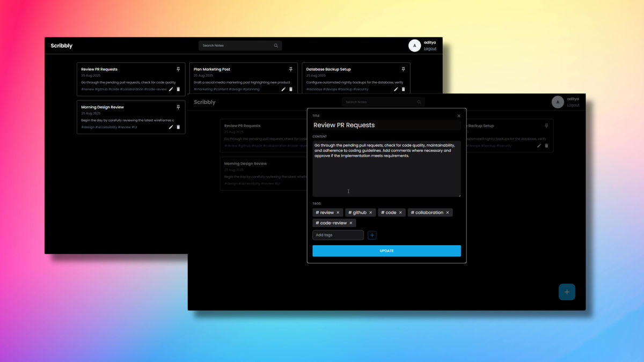Click the TAGS label in the dialog
Viewport: 644px width, 362px height.
pos(317,204)
